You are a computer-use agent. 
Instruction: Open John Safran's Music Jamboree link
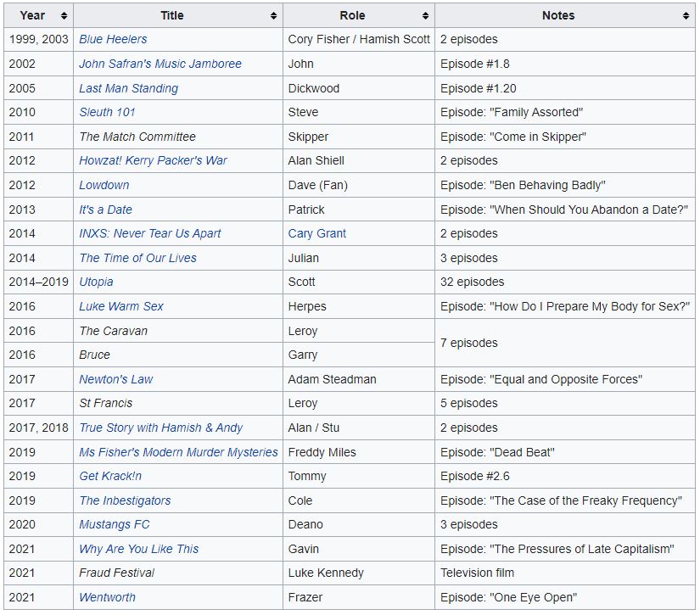click(x=160, y=64)
